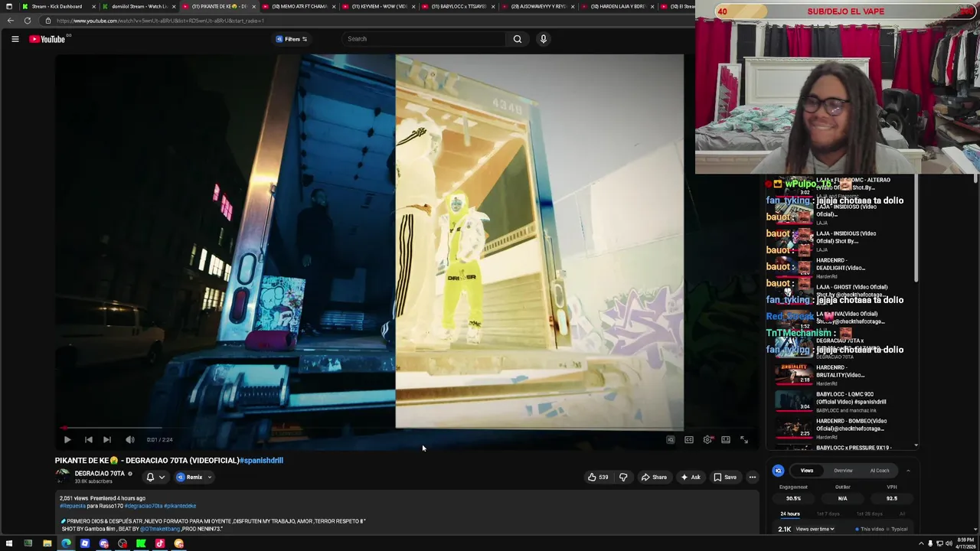The height and width of the screenshot is (551, 980).
Task: Switch to AI Coach tab
Action: 880,471
